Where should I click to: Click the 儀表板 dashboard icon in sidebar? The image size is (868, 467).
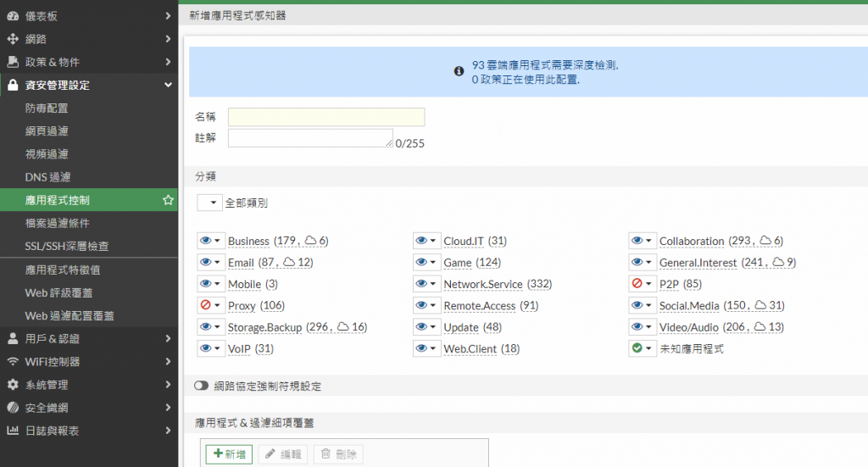[x=13, y=16]
